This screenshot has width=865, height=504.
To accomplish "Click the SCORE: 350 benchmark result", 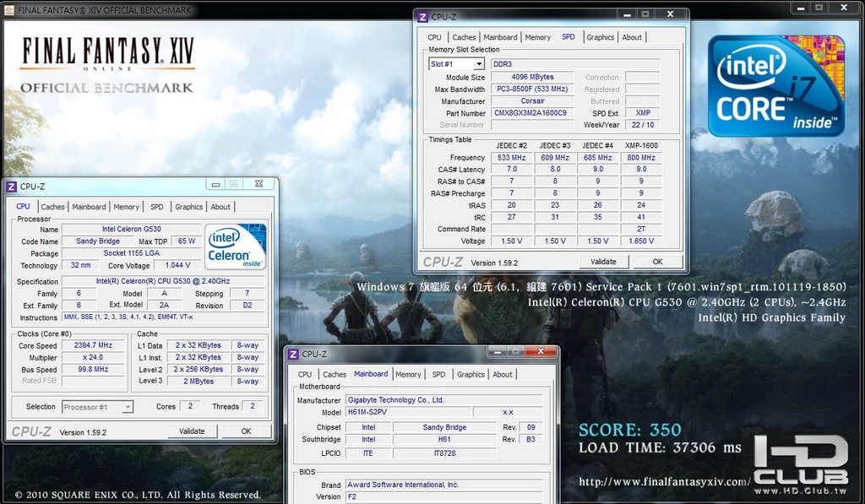I will [629, 430].
